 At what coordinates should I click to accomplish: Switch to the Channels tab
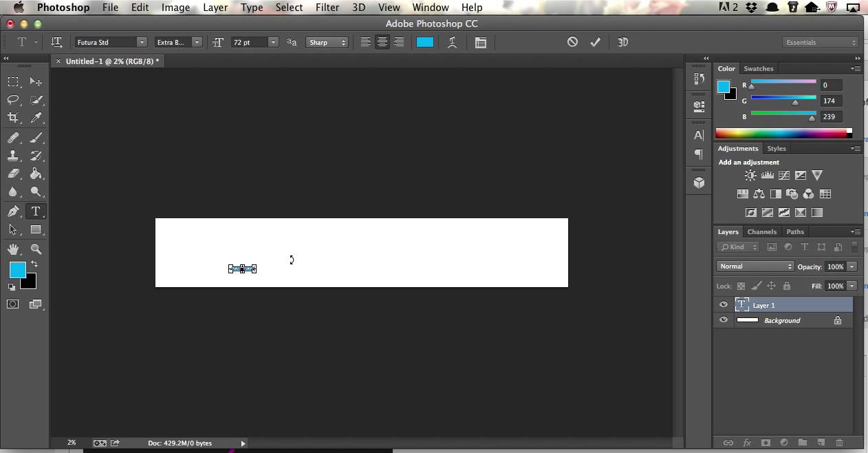[x=761, y=232]
